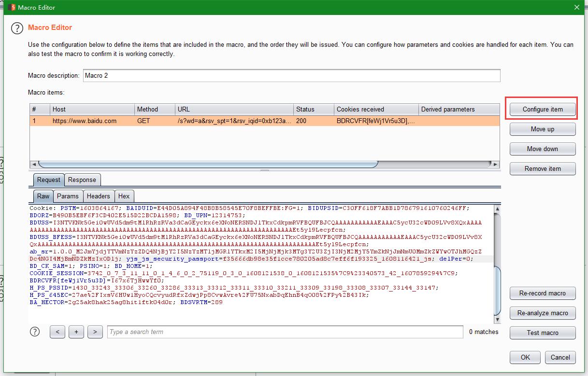Screen dimensions: 588x376
Task: View the Headers tab
Action: pyautogui.click(x=99, y=196)
